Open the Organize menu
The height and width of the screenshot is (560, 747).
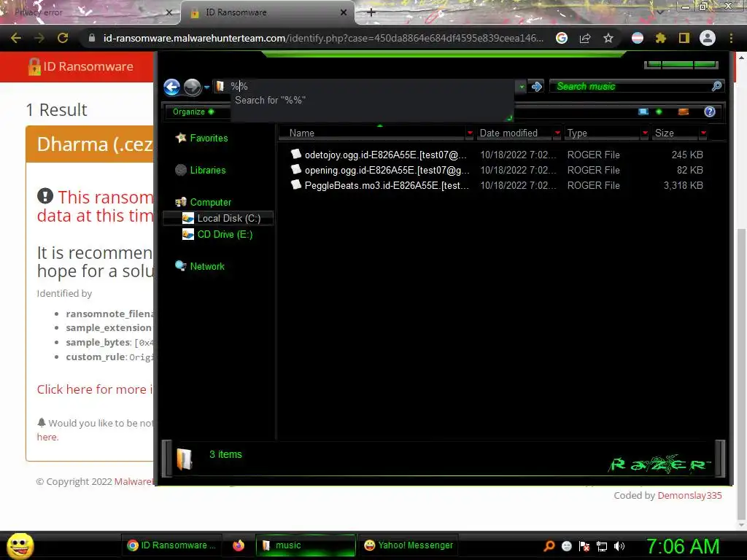(193, 112)
